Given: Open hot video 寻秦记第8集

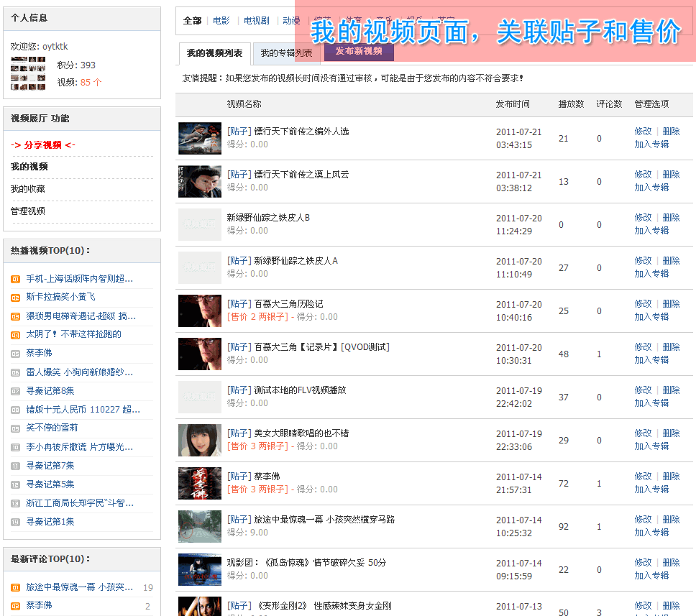Looking at the screenshot, I should click(x=50, y=390).
